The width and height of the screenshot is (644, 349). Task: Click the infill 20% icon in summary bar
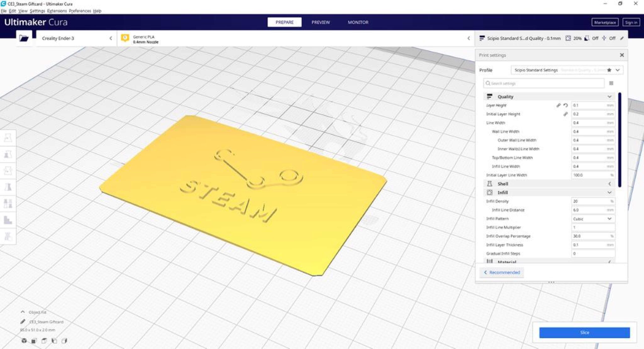[568, 38]
